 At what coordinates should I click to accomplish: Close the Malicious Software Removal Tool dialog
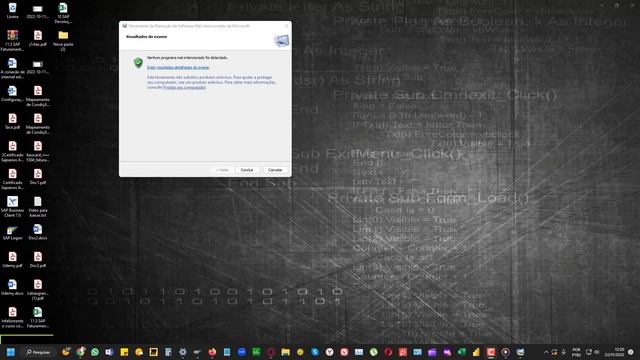coord(287,26)
